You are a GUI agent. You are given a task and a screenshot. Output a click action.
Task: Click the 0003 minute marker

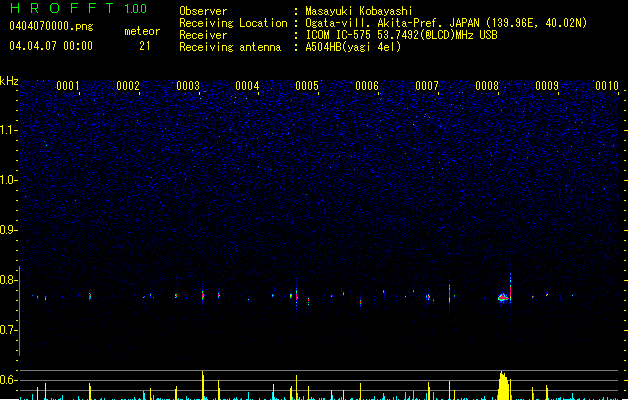tap(188, 86)
